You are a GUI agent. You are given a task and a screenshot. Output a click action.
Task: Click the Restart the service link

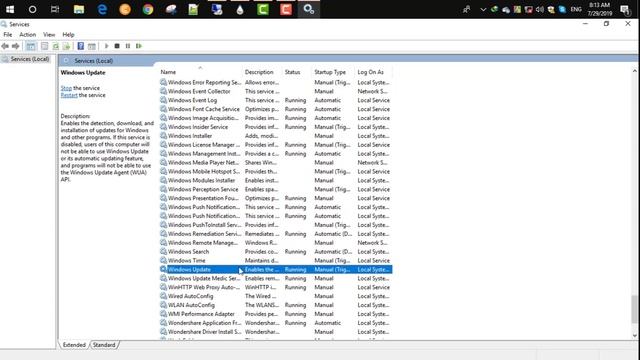[x=69, y=95]
